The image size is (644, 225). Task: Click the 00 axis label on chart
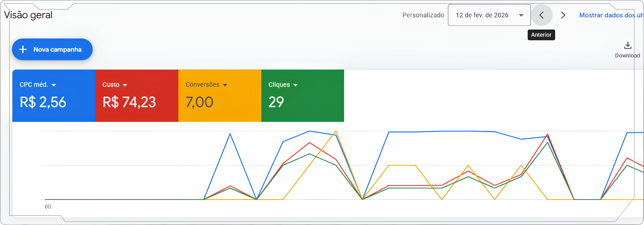pos(48,207)
